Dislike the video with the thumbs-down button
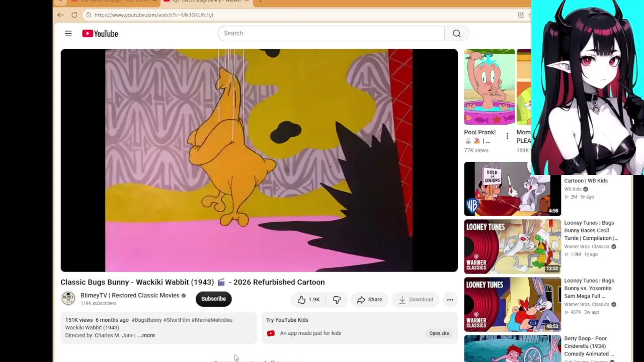This screenshot has width=644, height=362. pyautogui.click(x=337, y=300)
